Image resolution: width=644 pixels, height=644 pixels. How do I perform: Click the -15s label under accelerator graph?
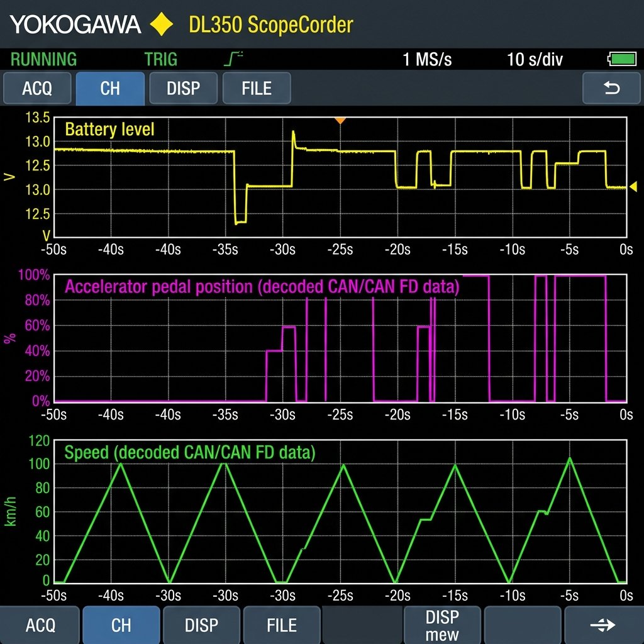point(455,414)
